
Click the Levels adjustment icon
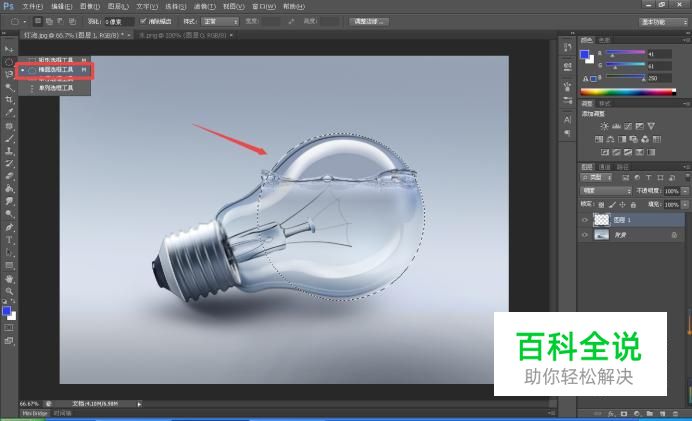616,126
